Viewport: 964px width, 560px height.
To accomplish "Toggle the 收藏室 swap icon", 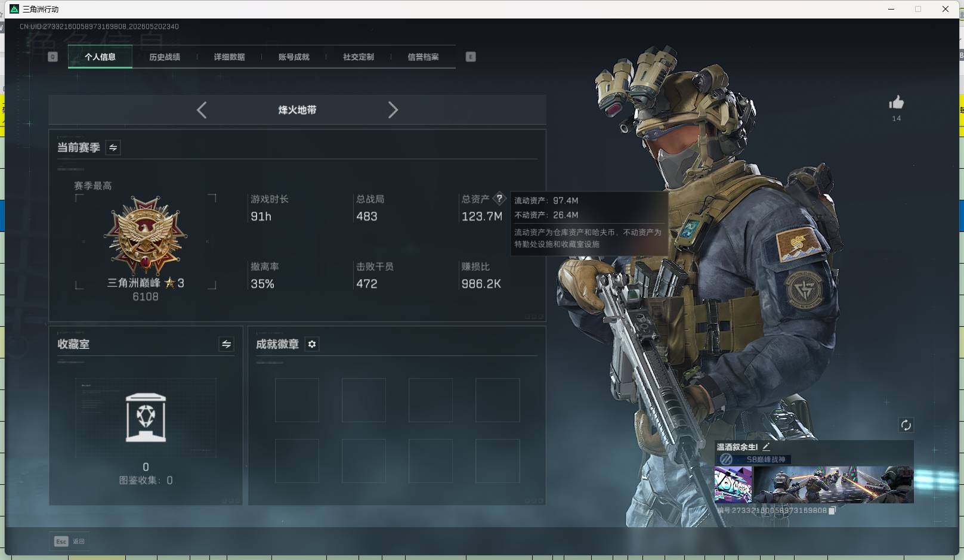I will (x=226, y=344).
